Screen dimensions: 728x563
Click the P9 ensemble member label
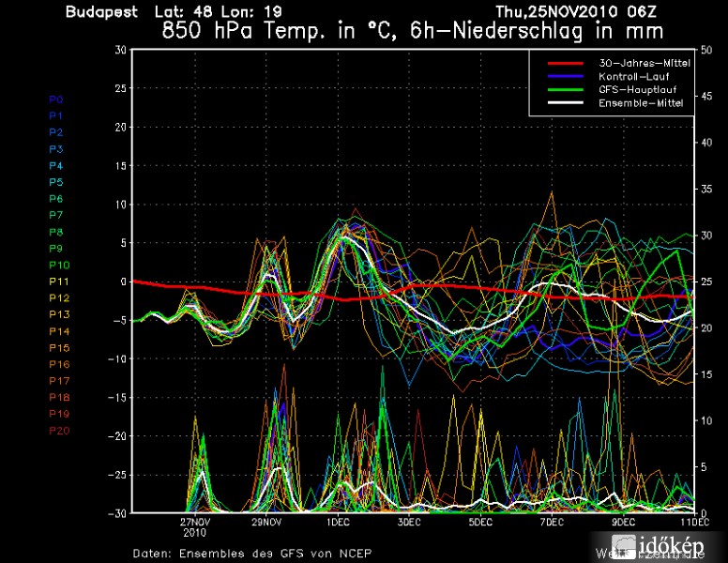(x=55, y=249)
